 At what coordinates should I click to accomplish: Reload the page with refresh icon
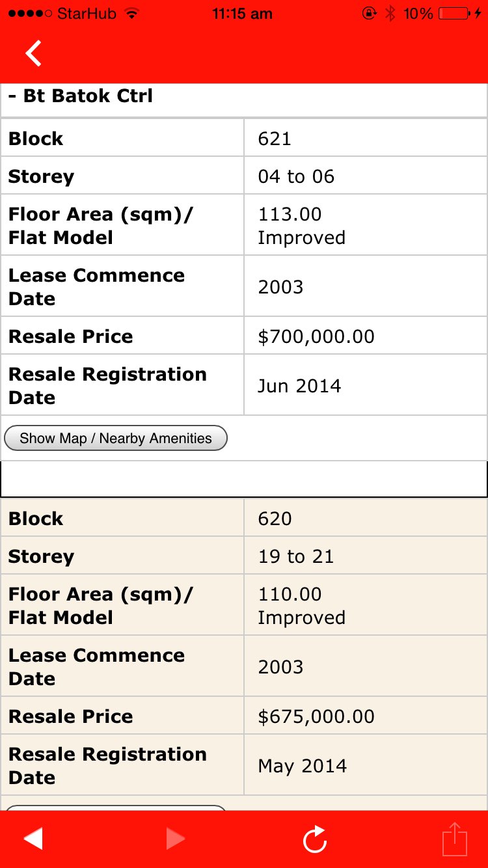tap(315, 839)
